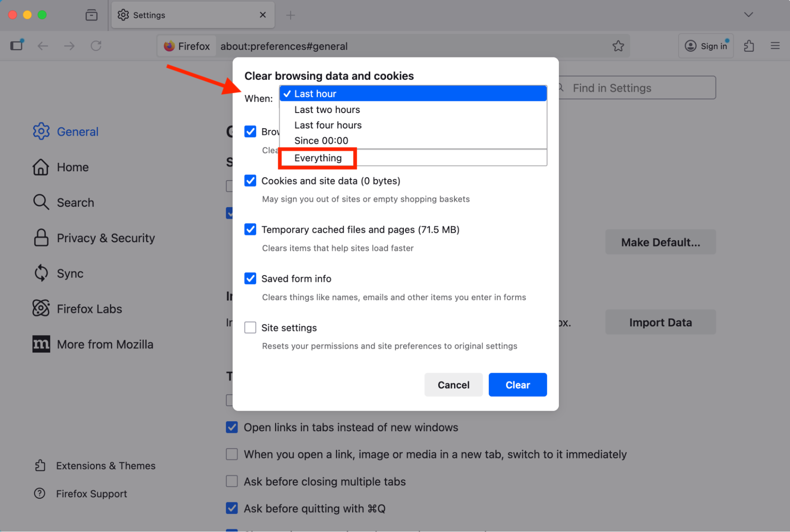Select Firefox Labs in the sidebar
790x532 pixels.
coord(89,309)
